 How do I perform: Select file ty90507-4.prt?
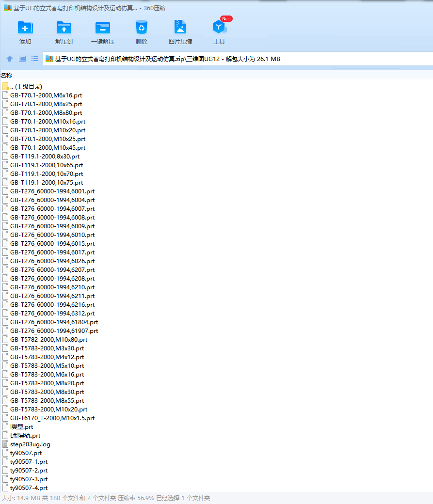click(29, 488)
